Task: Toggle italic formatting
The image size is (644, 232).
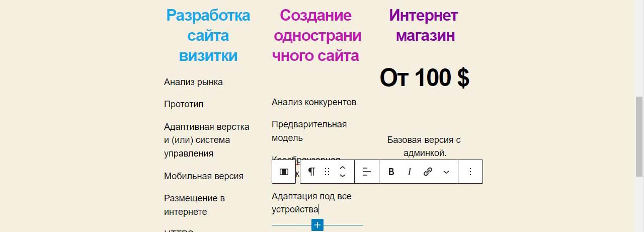Action: click(410, 172)
